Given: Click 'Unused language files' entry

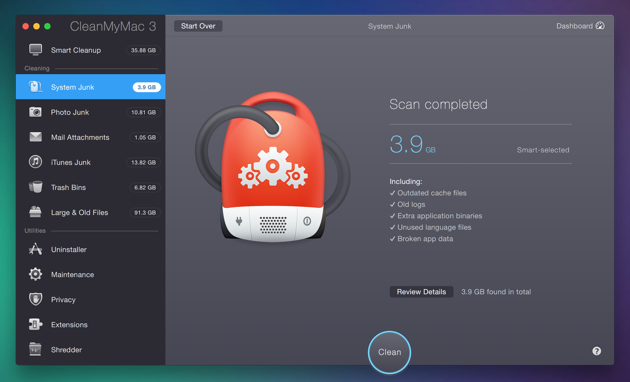Looking at the screenshot, I should click(430, 227).
